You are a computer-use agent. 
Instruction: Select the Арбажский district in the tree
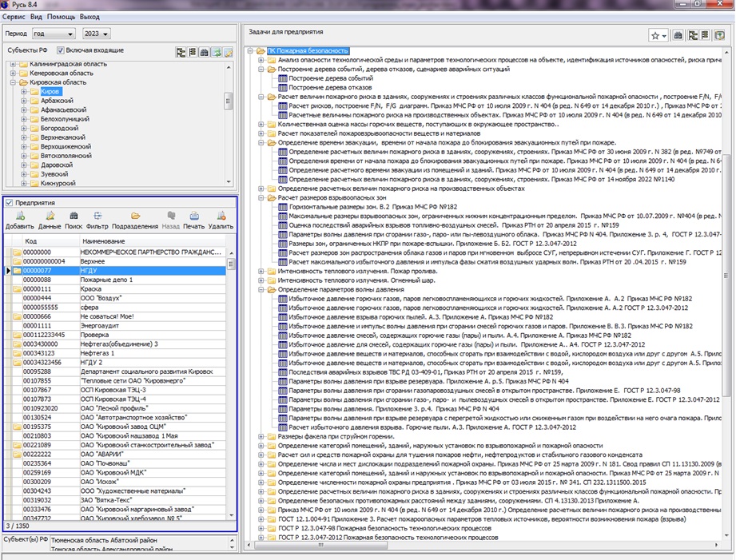point(57,101)
